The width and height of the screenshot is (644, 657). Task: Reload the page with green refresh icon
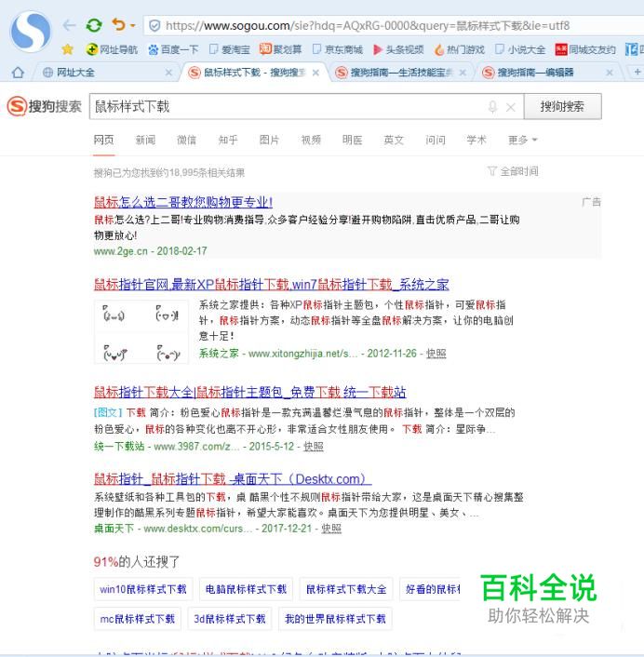coord(94,25)
